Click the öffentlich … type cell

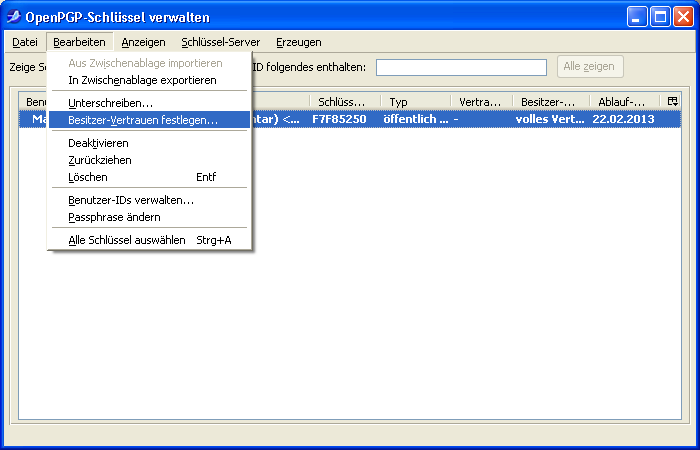[x=416, y=119]
